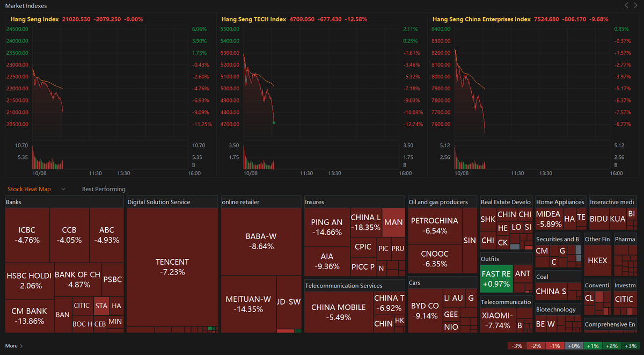Select the CHINA S coal tile

[x=551, y=292]
